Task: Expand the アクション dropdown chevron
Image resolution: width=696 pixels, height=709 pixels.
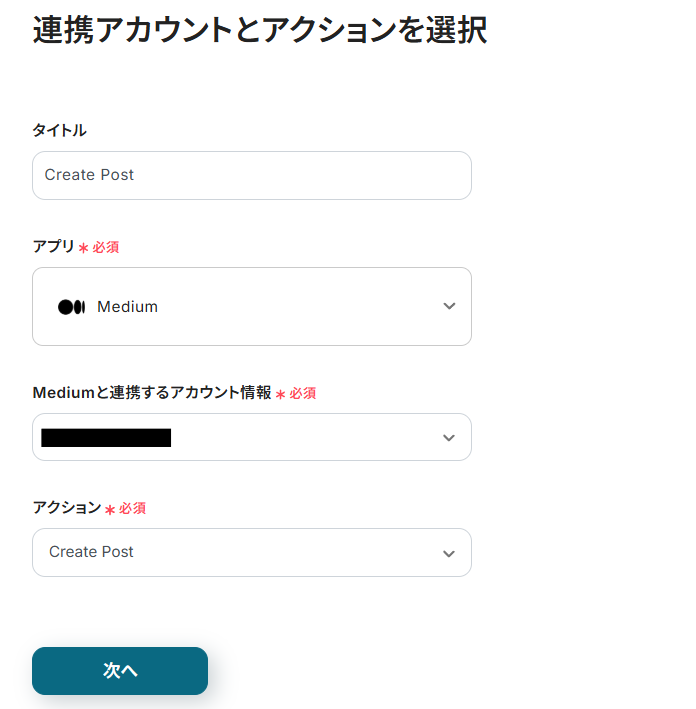Action: pyautogui.click(x=449, y=553)
